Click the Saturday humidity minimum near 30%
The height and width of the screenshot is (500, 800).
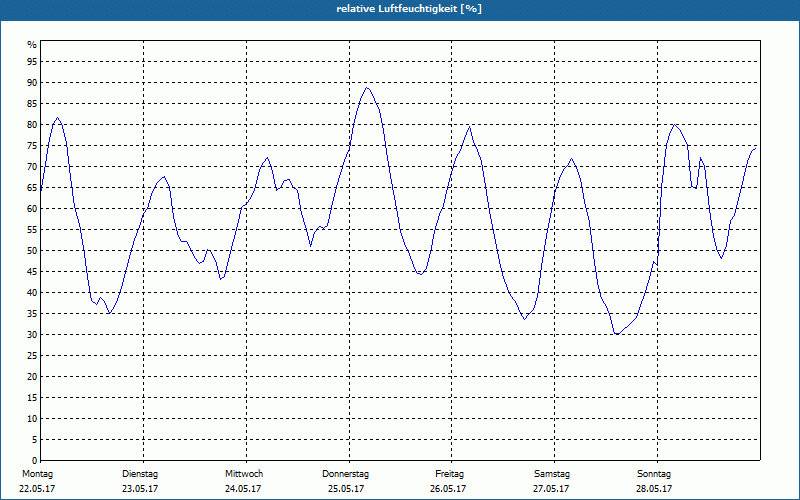coord(617,334)
